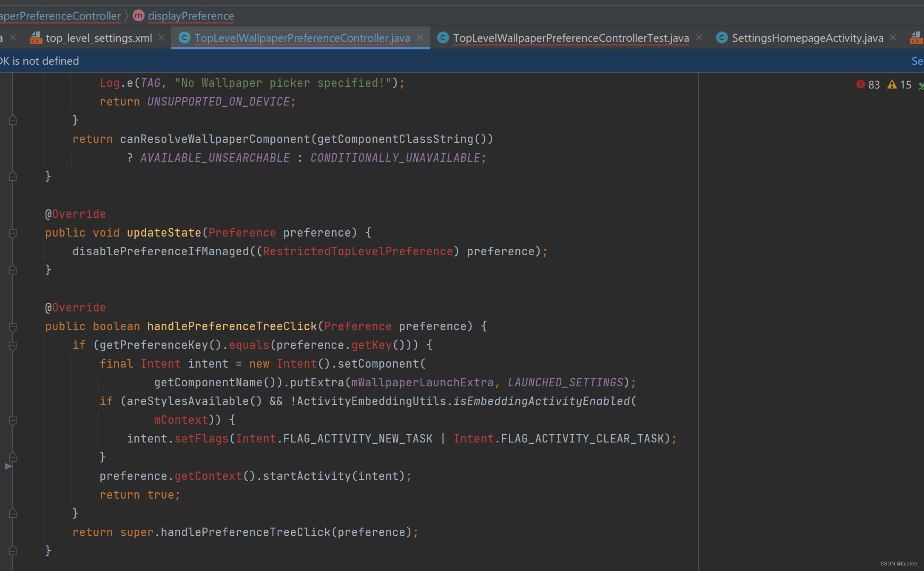The image size is (924, 571).
Task: Click the displayPreference breadcrumb link
Action: point(190,16)
